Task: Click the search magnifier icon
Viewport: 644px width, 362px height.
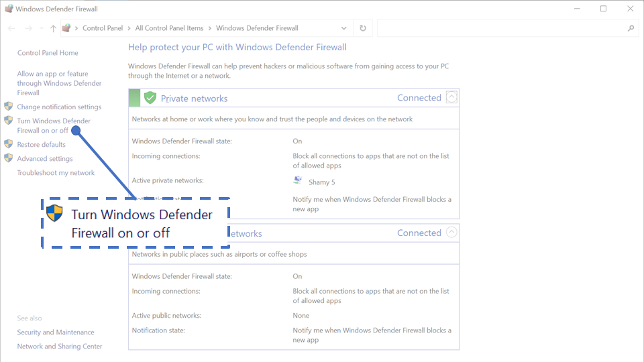Action: [631, 28]
